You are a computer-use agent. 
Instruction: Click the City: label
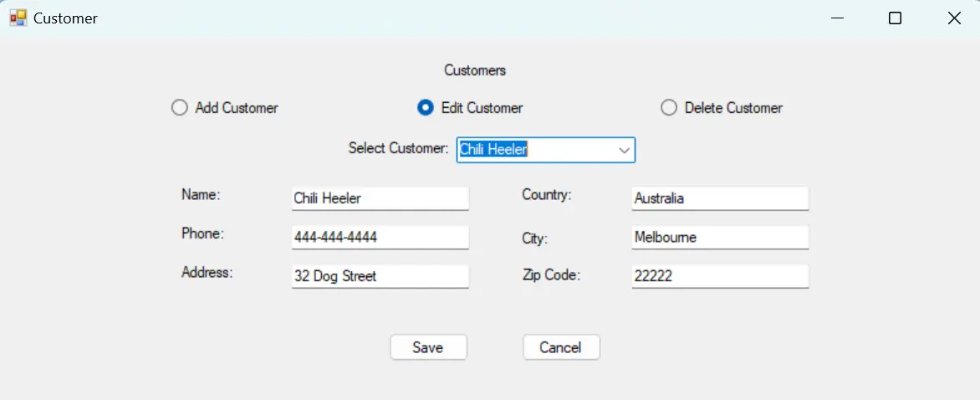pos(534,238)
